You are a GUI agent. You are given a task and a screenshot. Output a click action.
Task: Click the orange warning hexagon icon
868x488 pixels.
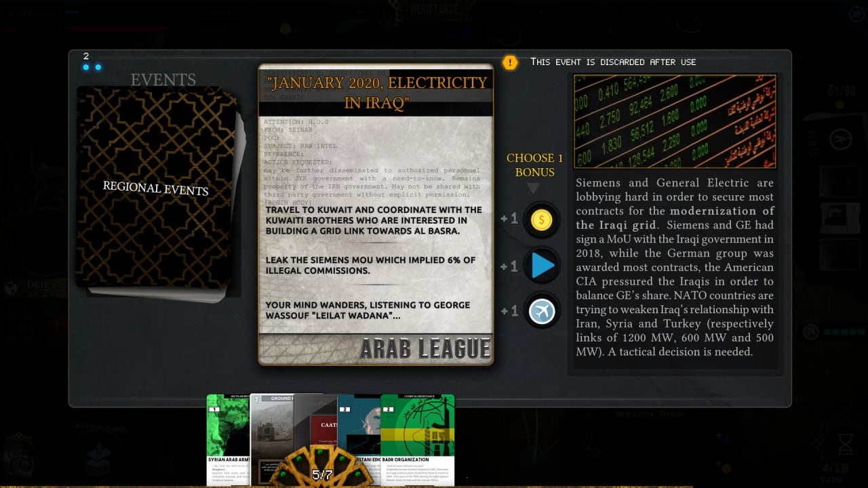click(510, 62)
